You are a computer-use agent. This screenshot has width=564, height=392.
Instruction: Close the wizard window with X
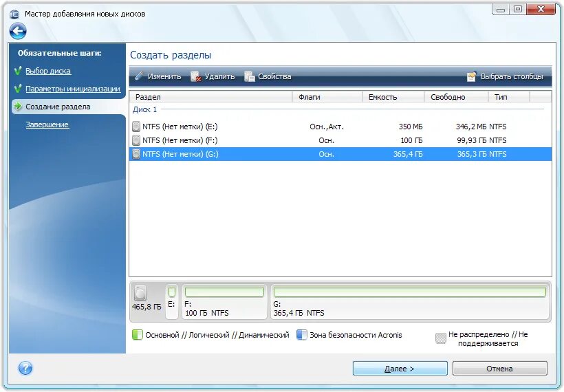tap(541, 10)
